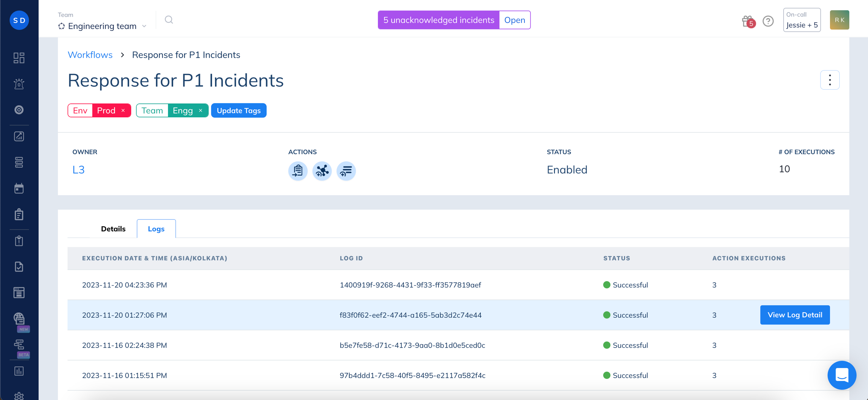Select the Logs tab

pyautogui.click(x=156, y=229)
